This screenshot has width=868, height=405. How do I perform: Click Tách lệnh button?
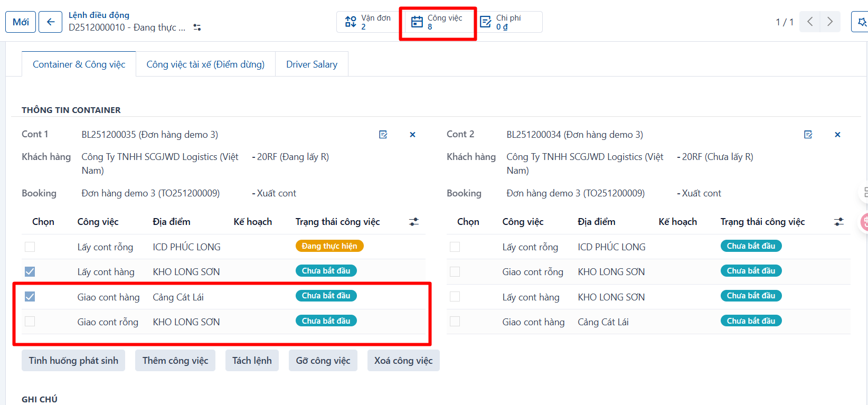coord(252,361)
